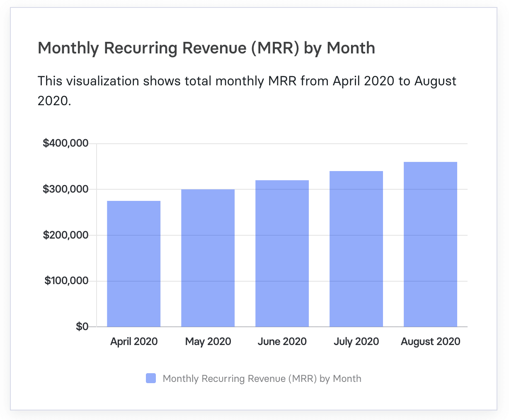Screen dimensions: 509x420
Task: Toggle the MRR by Month legend label
Action: point(262,379)
